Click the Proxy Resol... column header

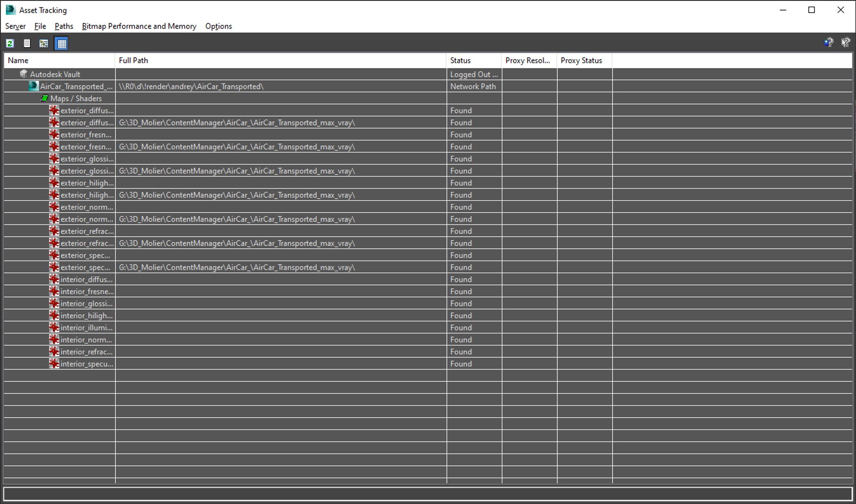529,60
